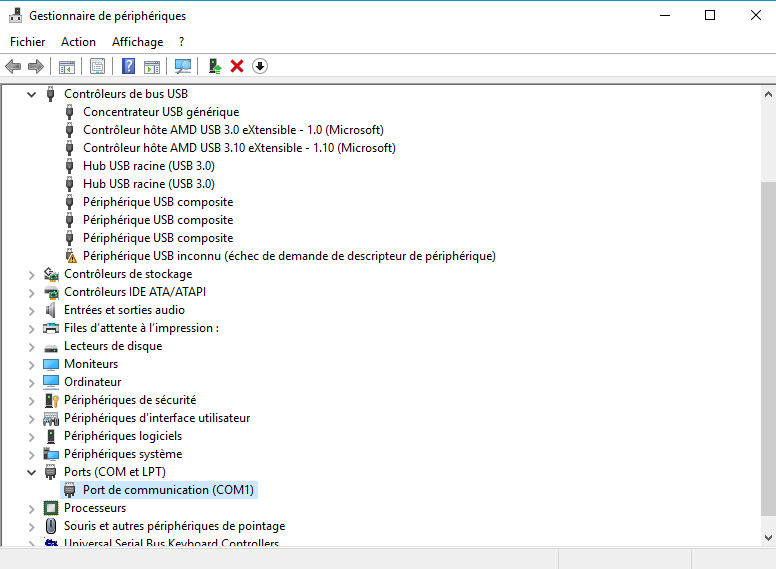Open the Properties toolbar icon
The width and height of the screenshot is (776, 569).
click(97, 66)
